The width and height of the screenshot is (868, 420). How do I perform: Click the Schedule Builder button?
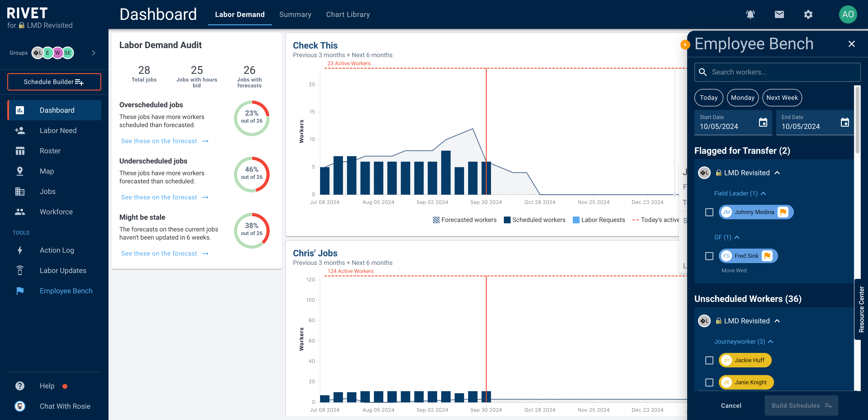click(x=54, y=82)
